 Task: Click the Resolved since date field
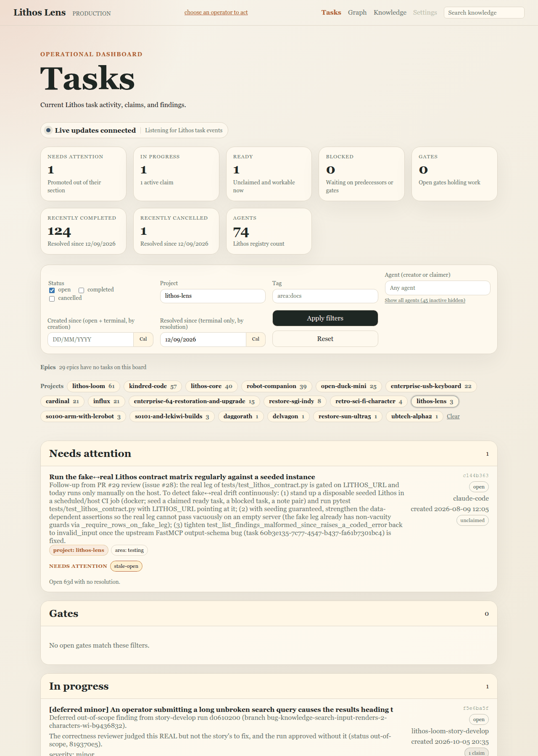point(203,339)
